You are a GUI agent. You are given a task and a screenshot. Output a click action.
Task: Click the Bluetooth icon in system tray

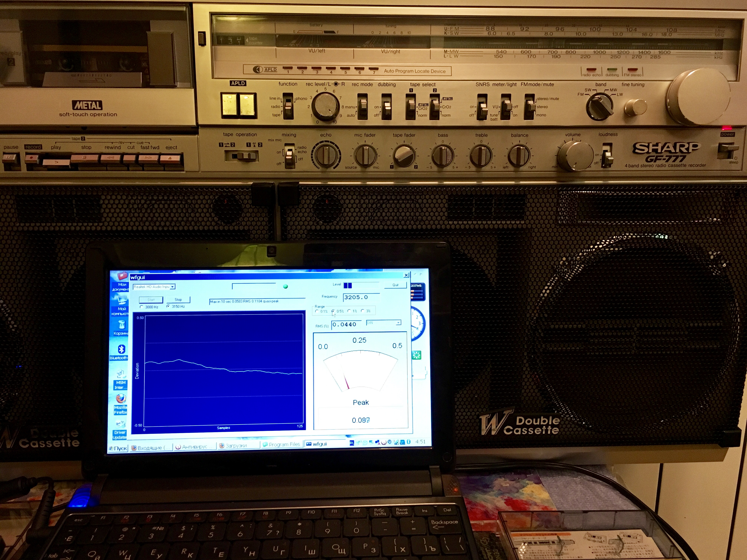[408, 442]
